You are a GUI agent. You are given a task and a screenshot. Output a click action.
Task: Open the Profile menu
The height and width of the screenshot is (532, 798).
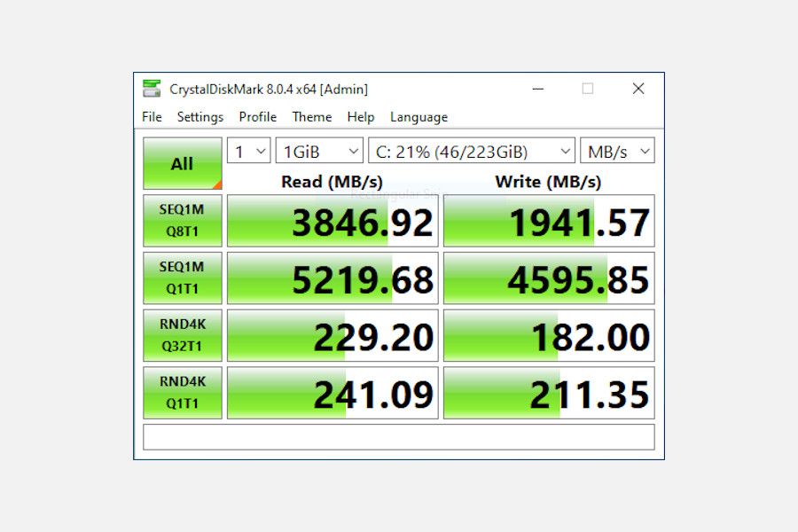[x=257, y=117]
